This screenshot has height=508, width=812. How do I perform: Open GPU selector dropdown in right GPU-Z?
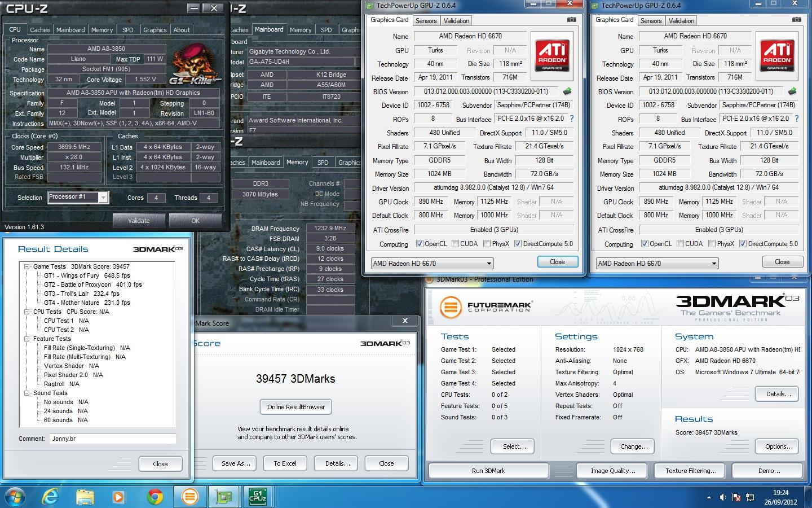tap(657, 263)
